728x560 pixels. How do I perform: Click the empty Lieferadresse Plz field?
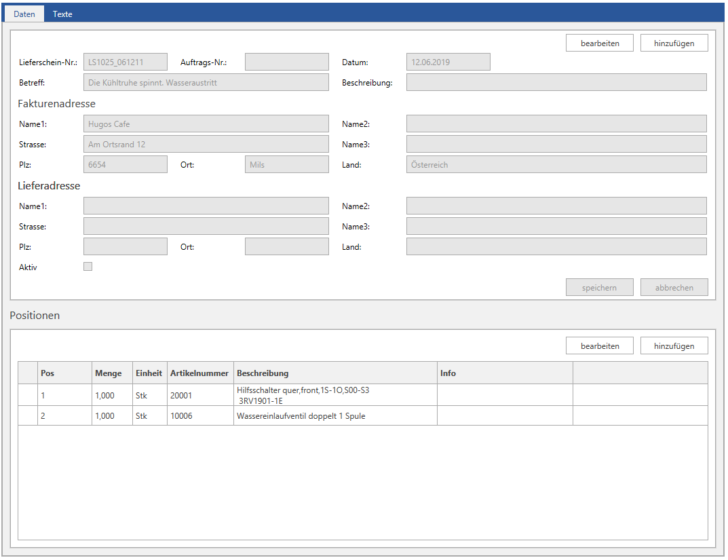(126, 246)
